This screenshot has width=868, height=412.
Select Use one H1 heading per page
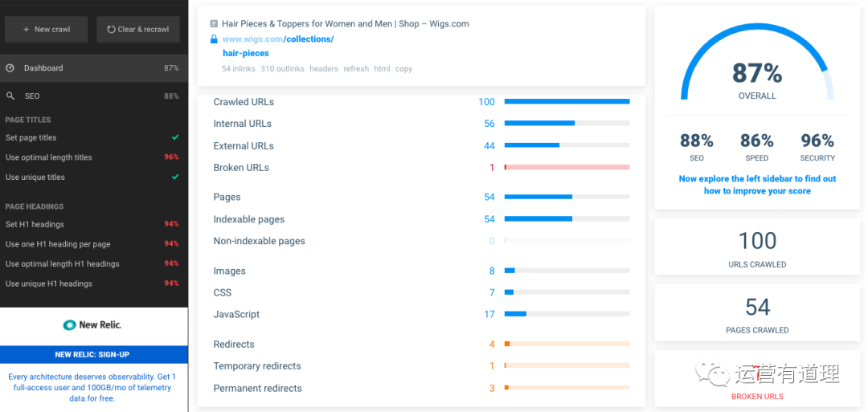coord(58,244)
